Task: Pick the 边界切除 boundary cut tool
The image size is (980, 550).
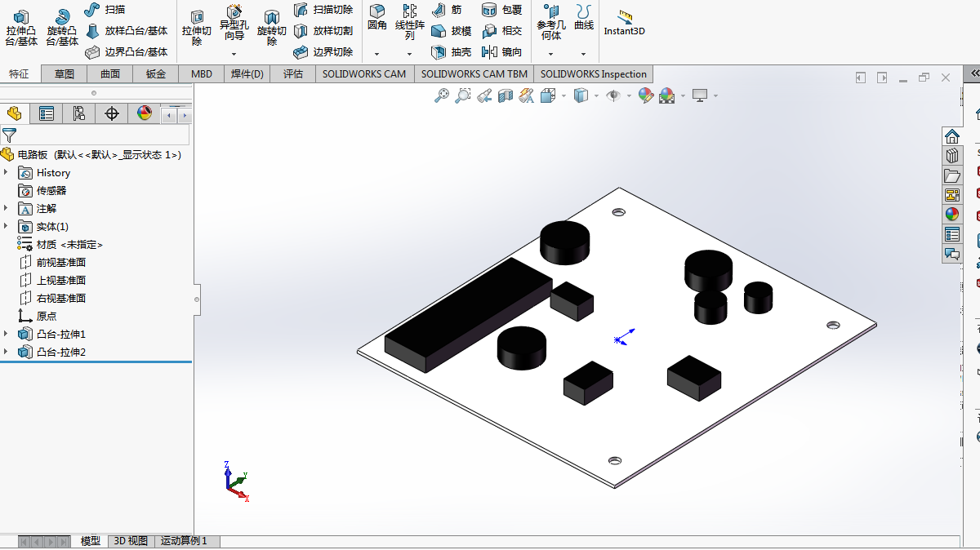Action: 323,51
